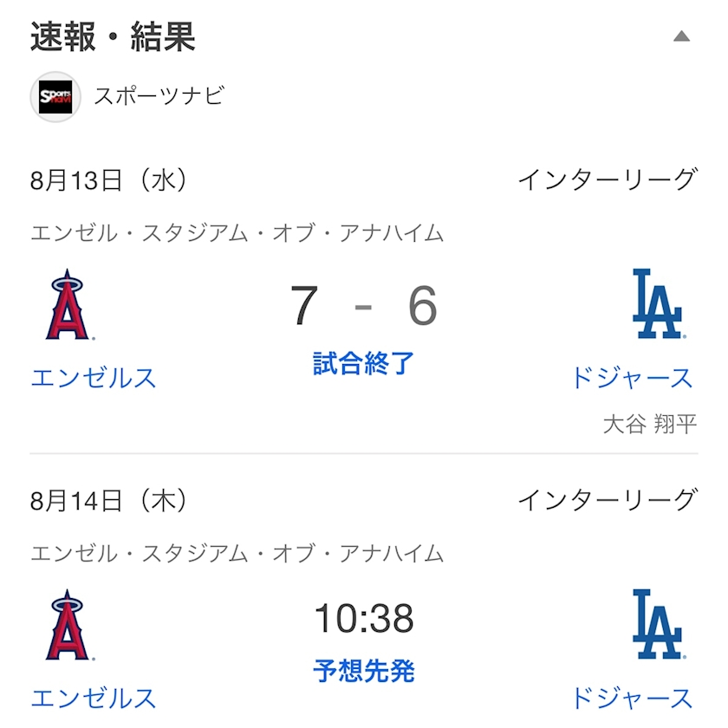Select the 試合終了 game result link
The height and width of the screenshot is (728, 728).
pyautogui.click(x=364, y=364)
